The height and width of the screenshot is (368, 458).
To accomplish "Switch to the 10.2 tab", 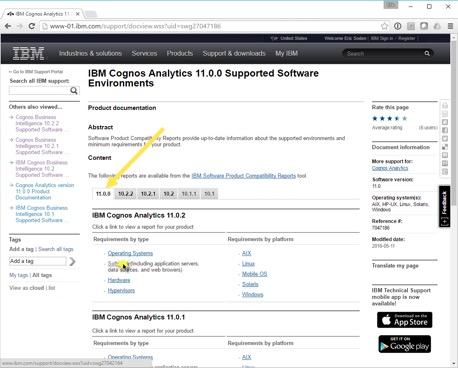I will 169,194.
